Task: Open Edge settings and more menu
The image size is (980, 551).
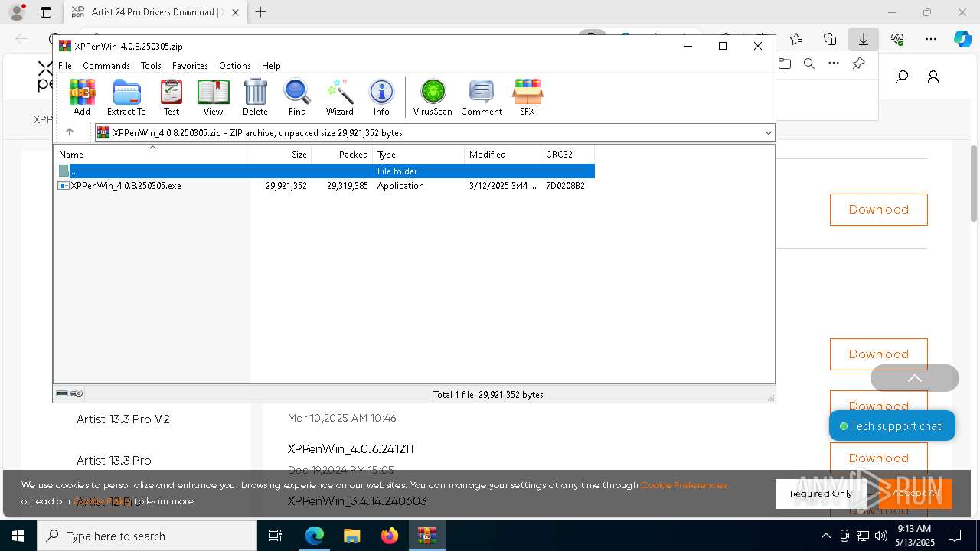Action: pos(931,39)
